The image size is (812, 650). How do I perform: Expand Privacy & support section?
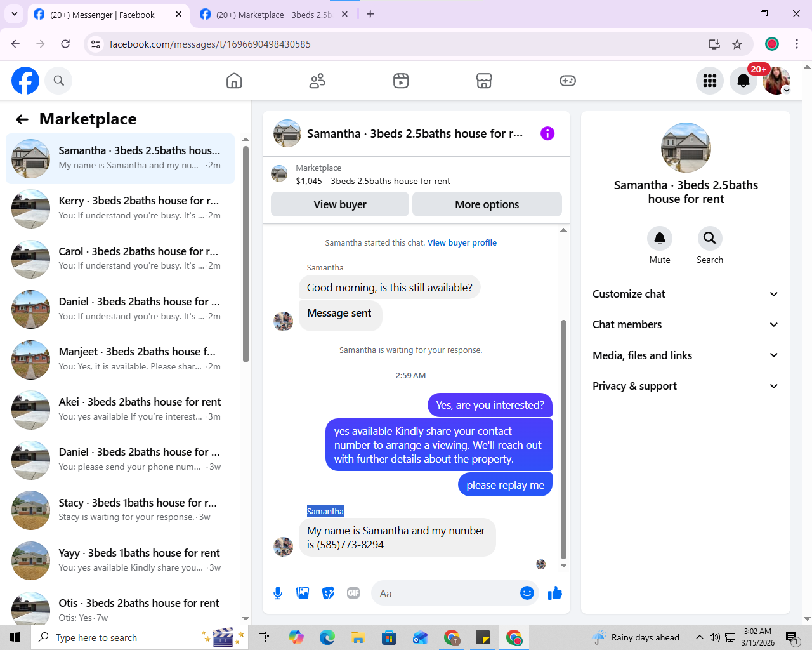click(x=686, y=386)
